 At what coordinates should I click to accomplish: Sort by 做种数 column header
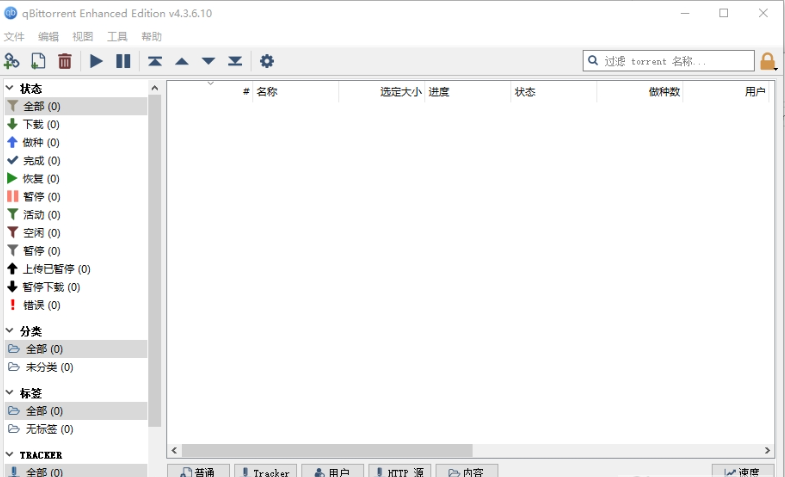tap(640, 92)
